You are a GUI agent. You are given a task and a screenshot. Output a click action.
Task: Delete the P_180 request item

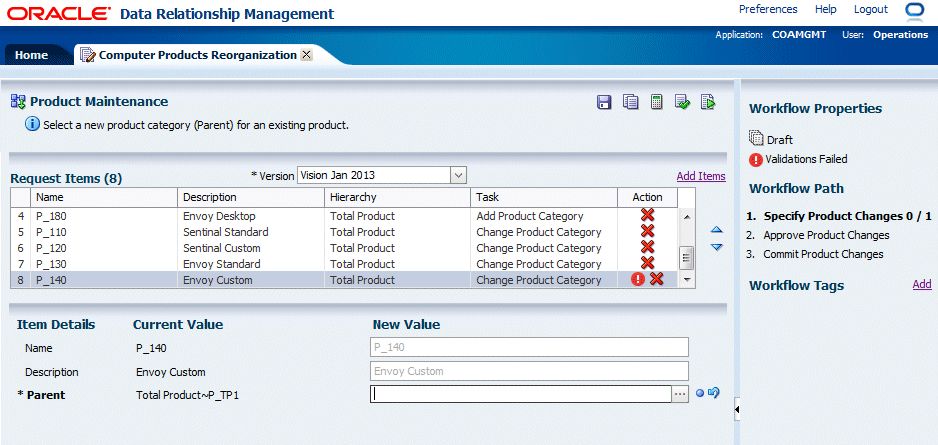click(647, 216)
